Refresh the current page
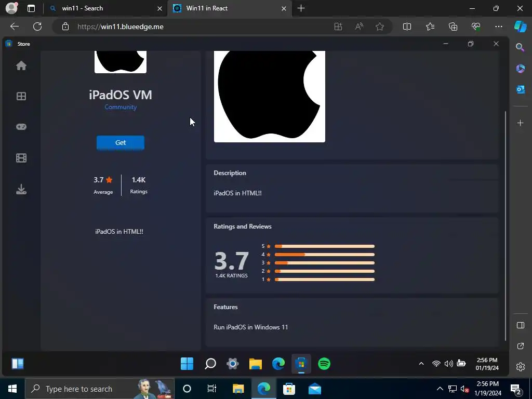 37,26
